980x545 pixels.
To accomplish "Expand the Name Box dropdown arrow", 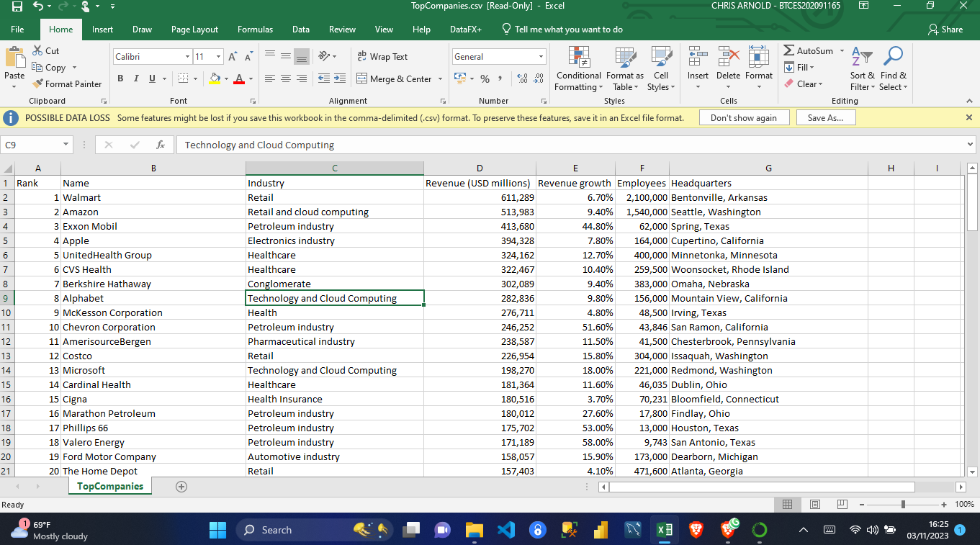I will [66, 145].
